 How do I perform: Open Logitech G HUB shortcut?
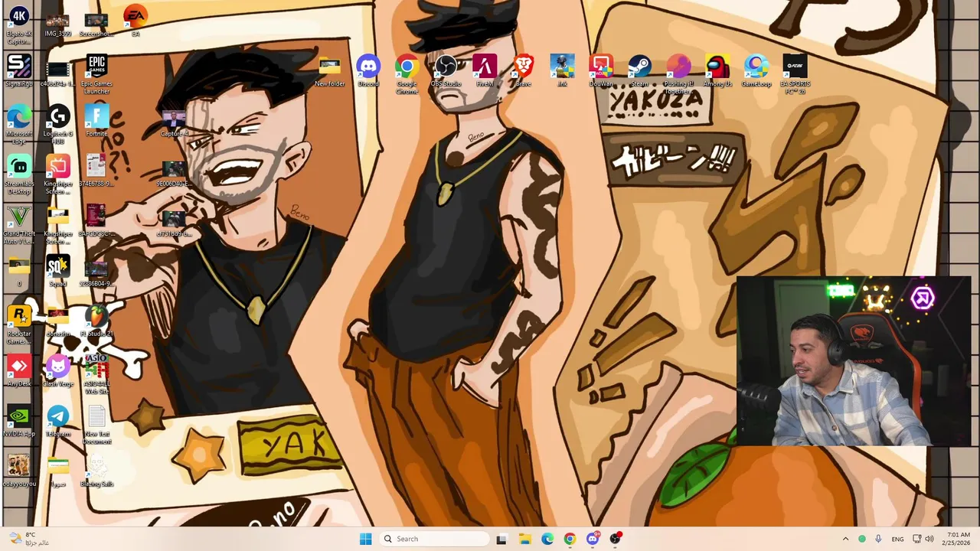(x=58, y=124)
